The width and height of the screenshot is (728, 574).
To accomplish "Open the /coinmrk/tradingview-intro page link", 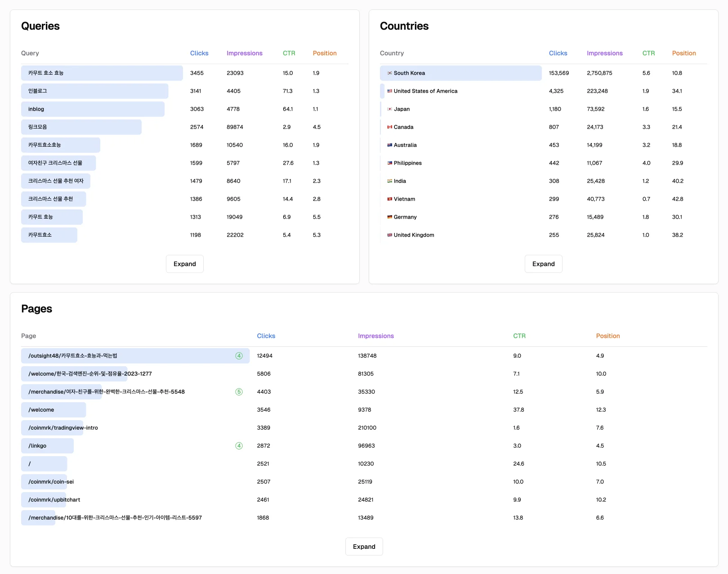I will (x=63, y=427).
